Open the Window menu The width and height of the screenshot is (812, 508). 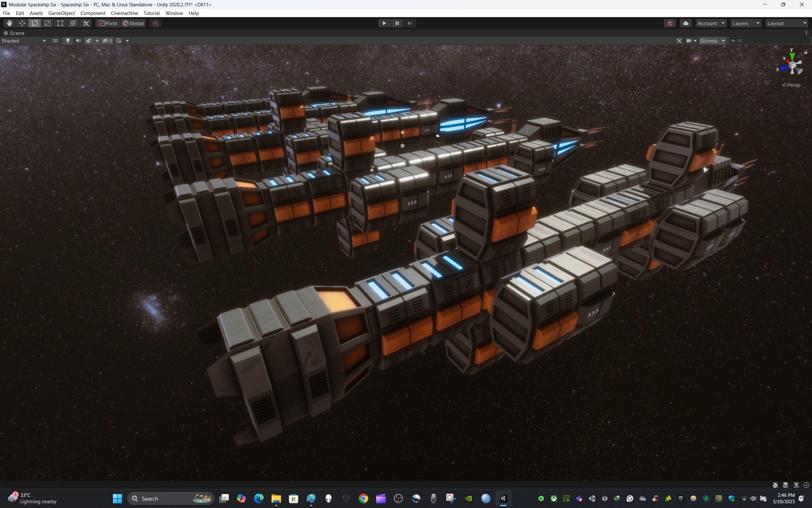174,13
